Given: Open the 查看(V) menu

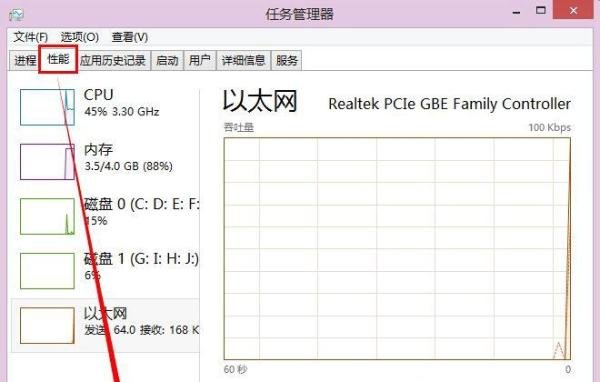Looking at the screenshot, I should [130, 37].
